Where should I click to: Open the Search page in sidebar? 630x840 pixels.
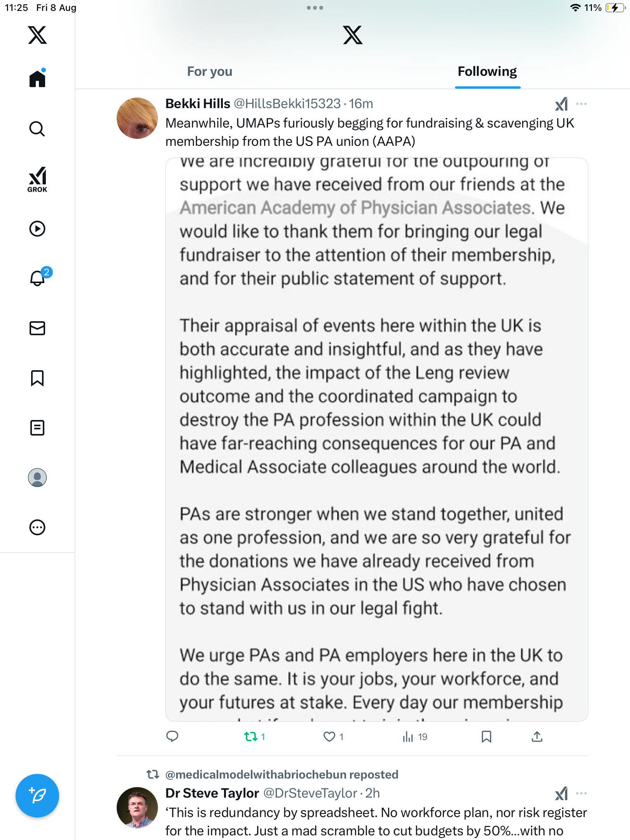click(x=37, y=129)
